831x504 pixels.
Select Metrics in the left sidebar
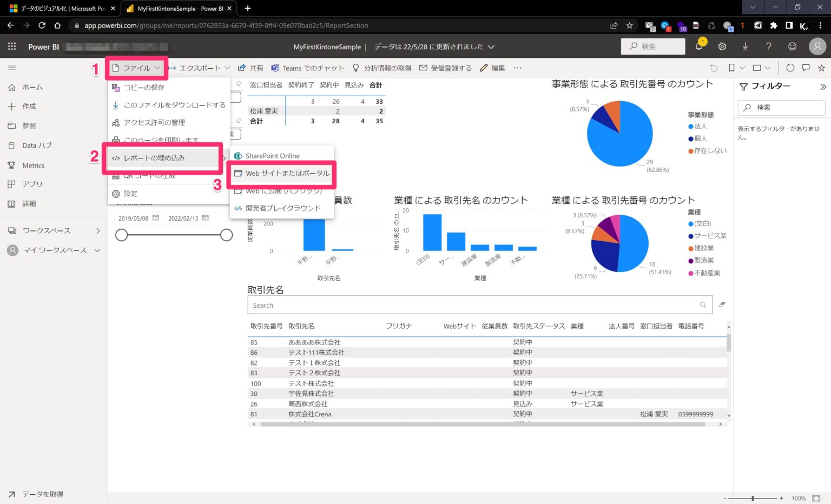(33, 165)
